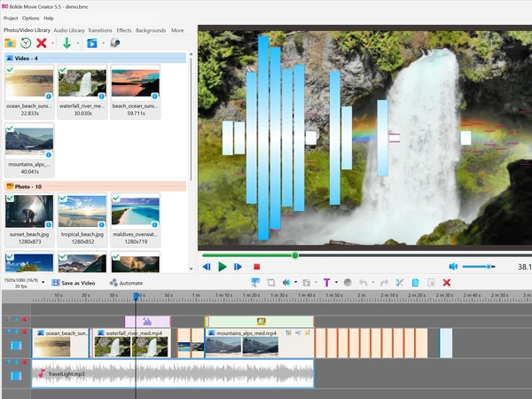Open dropdown arrow beside timeline volume icon
Screen dimensions: 532x399
click(295, 282)
